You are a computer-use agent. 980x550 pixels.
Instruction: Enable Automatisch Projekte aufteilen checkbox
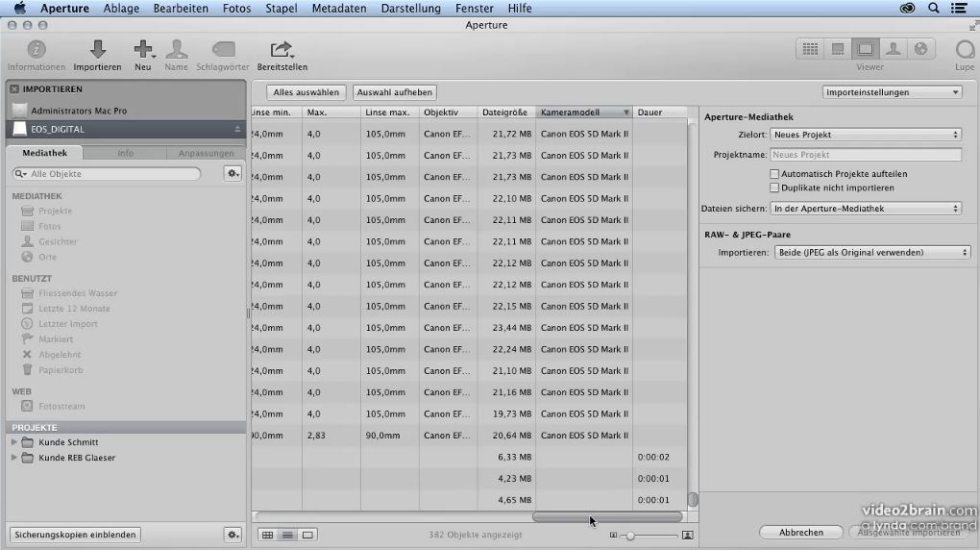coord(774,173)
